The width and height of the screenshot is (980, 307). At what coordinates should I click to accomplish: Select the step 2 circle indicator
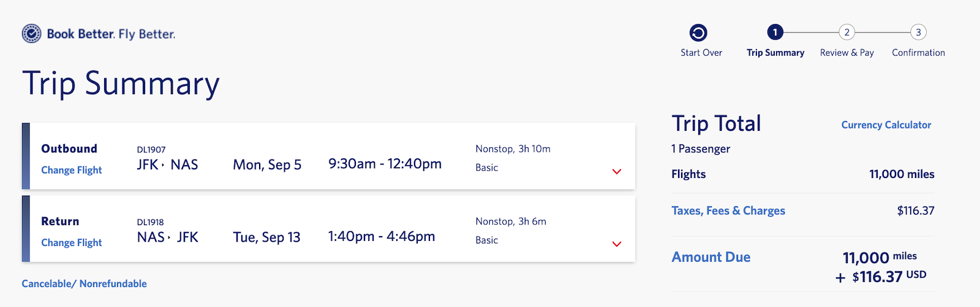[x=846, y=32]
